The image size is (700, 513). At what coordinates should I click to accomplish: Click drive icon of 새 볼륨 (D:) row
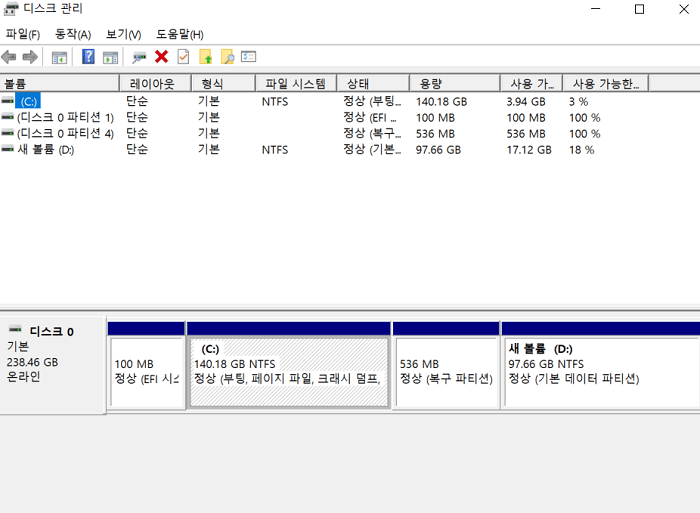pos(8,149)
